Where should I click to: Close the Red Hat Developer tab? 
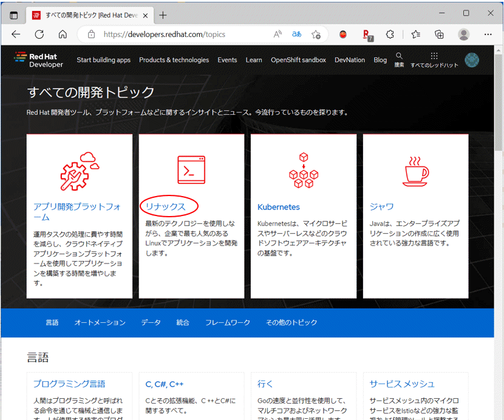tap(145, 15)
